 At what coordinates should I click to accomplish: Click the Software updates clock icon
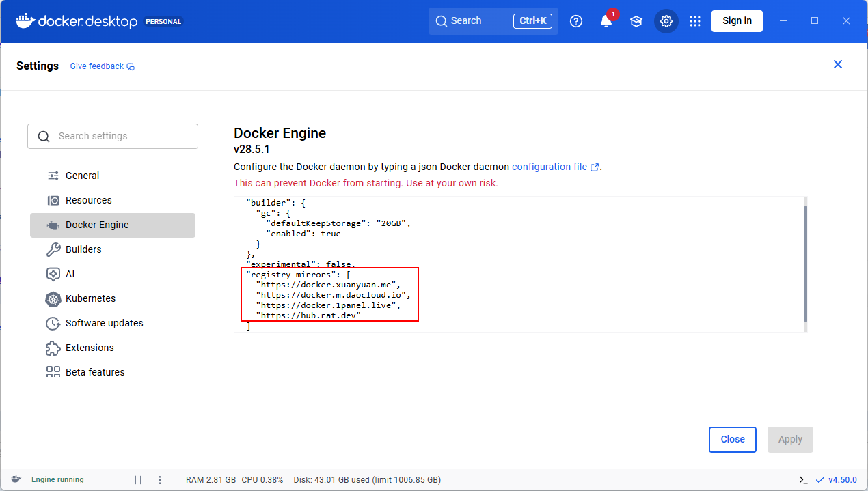[x=53, y=323]
